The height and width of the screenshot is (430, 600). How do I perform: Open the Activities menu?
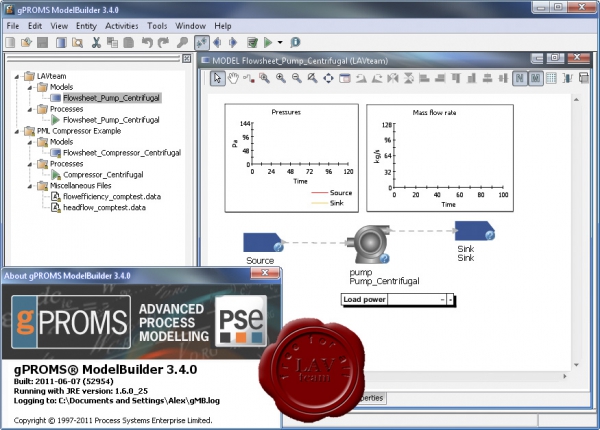(x=122, y=26)
